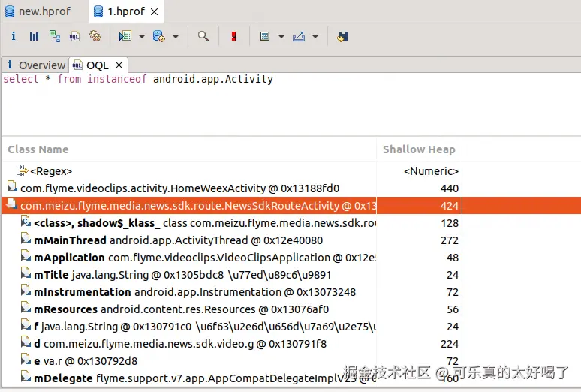Click the mResources field icon
The width and height of the screenshot is (581, 392).
point(26,308)
